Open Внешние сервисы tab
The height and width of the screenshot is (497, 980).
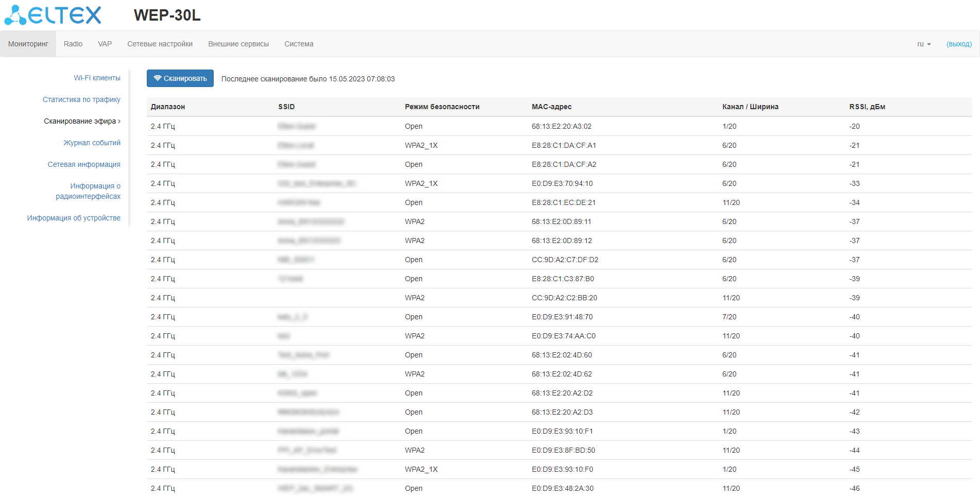click(238, 44)
